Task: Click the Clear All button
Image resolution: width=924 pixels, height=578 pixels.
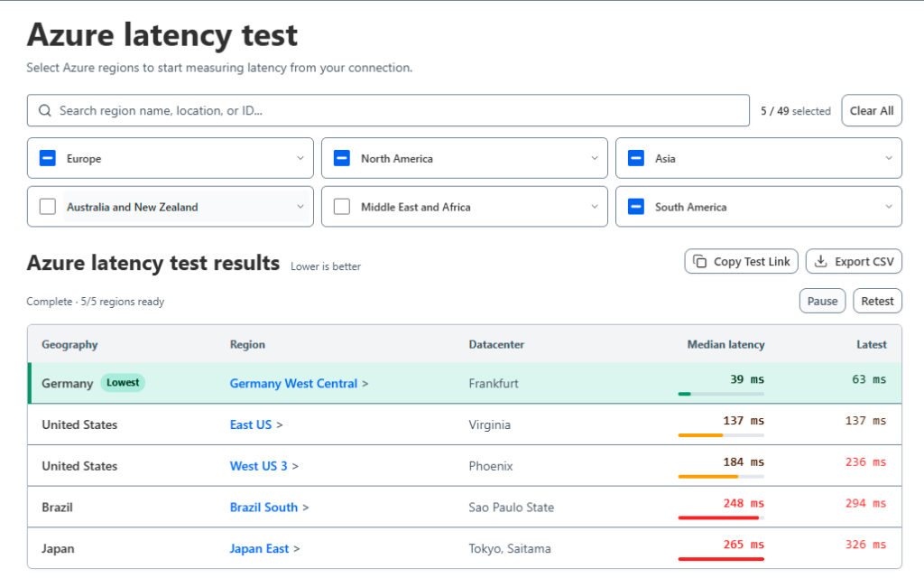Action: [872, 110]
